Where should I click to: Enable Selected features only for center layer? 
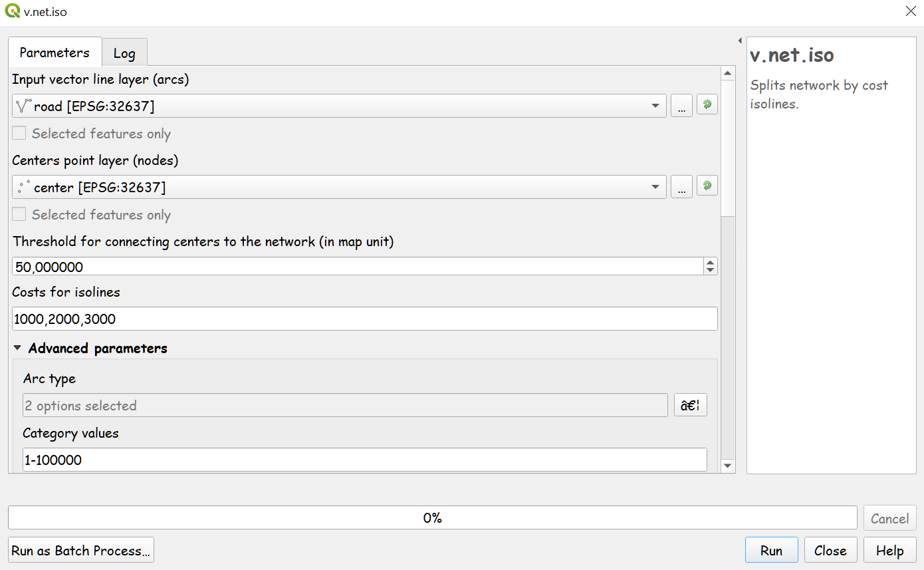pos(19,214)
